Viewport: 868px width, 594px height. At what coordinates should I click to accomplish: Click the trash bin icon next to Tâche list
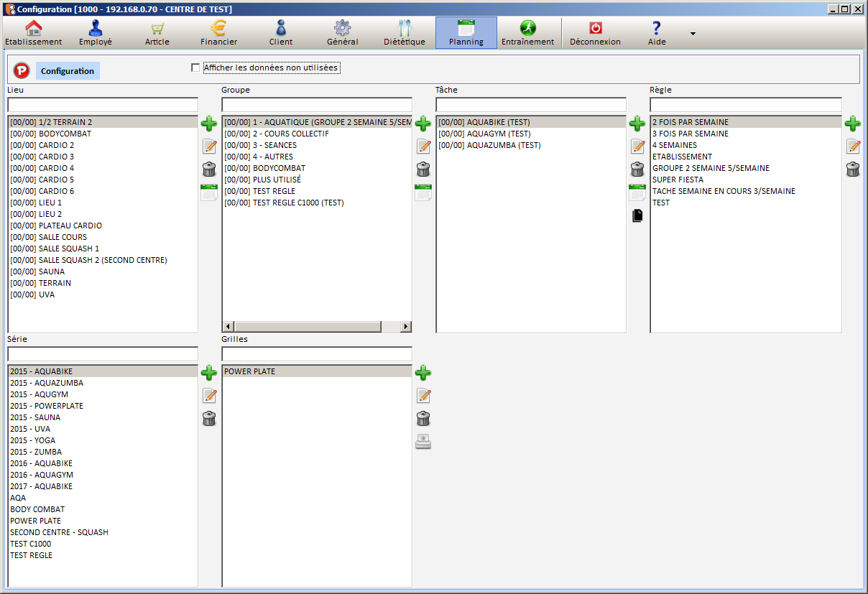637,170
